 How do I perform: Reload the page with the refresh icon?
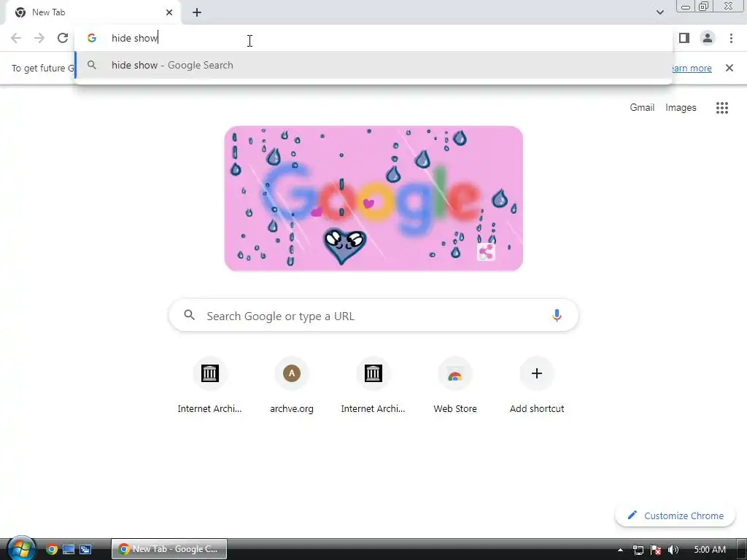coord(63,38)
